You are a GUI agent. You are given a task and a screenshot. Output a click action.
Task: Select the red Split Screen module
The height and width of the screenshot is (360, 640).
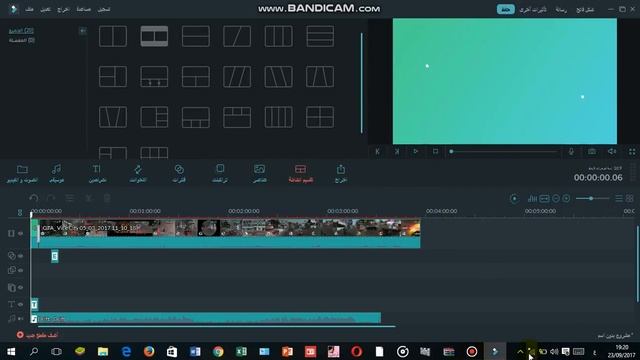(300, 173)
